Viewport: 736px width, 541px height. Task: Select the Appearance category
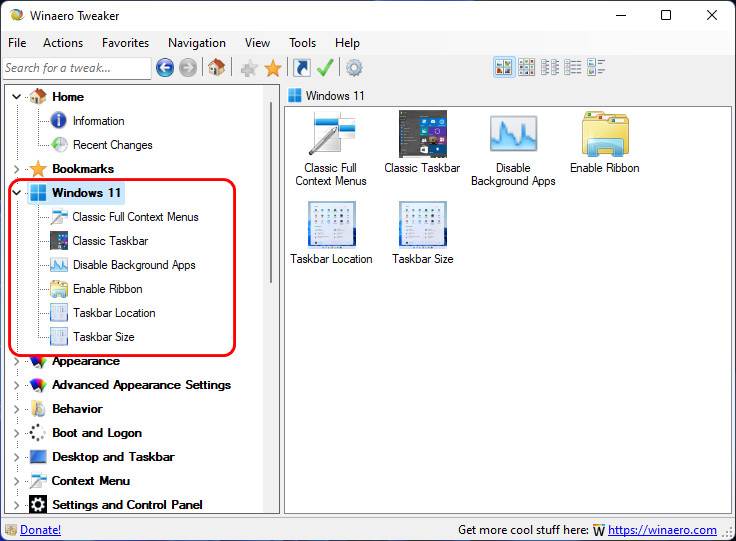(86, 361)
